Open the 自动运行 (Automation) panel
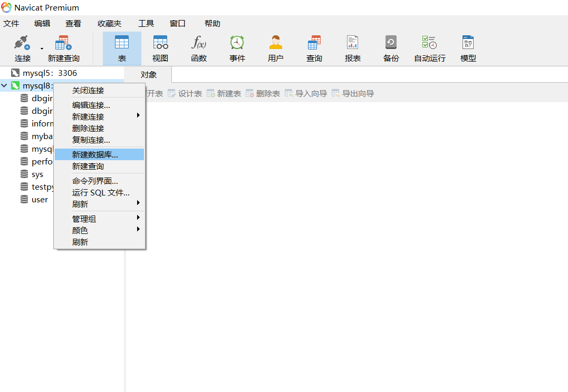568x392 pixels. tap(429, 47)
